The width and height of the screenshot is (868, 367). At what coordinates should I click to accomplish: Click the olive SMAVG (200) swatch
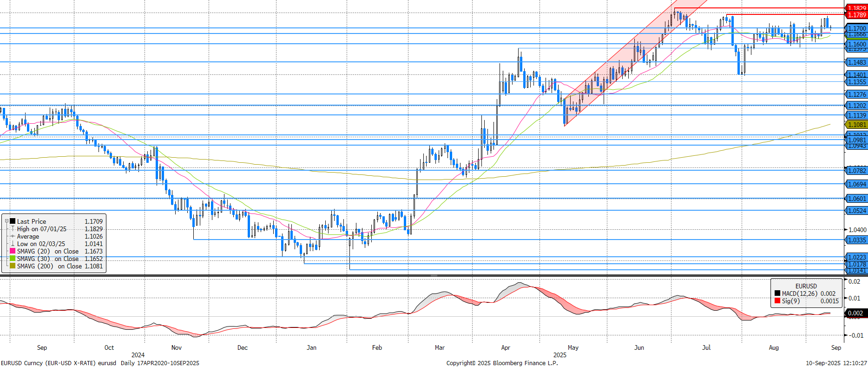coord(13,266)
